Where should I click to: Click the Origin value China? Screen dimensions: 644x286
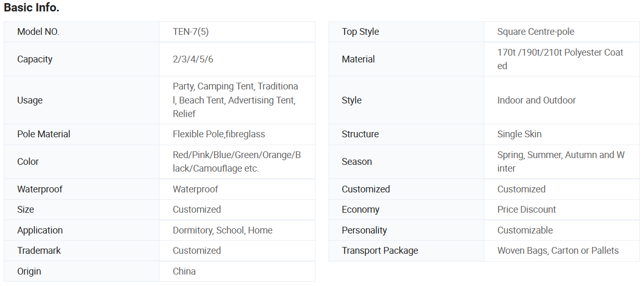[184, 271]
